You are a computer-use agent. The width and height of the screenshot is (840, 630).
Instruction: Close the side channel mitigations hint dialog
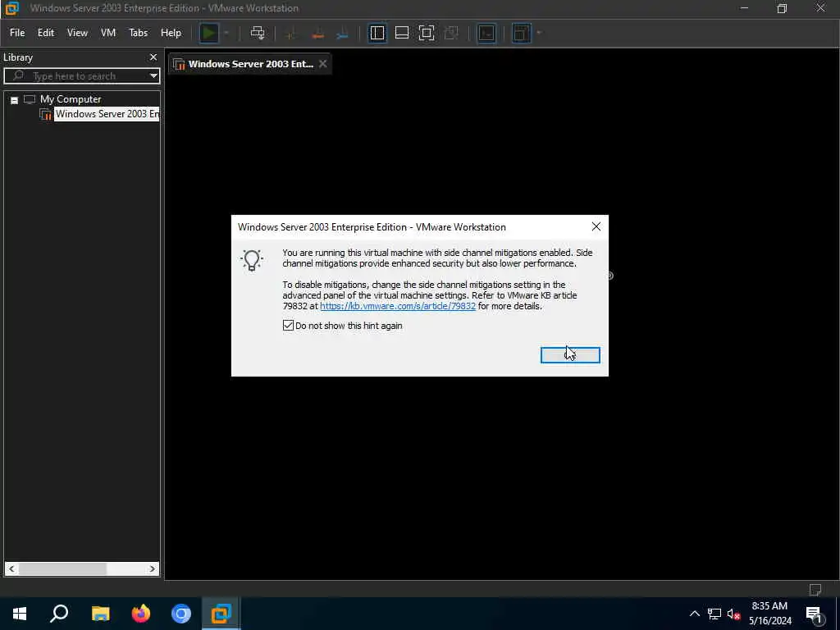pyautogui.click(x=596, y=226)
